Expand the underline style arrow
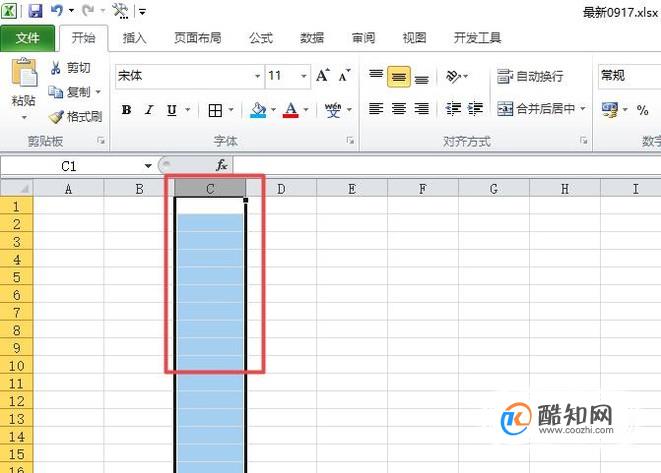 click(x=188, y=110)
